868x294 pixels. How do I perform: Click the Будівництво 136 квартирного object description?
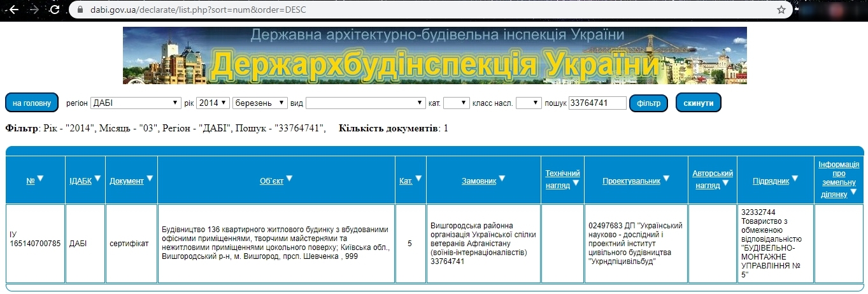[x=276, y=243]
